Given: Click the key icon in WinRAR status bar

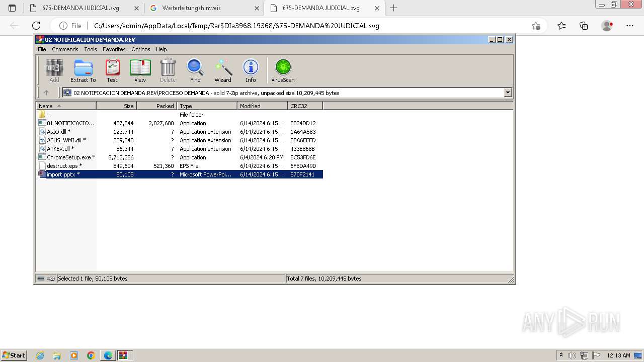Looking at the screenshot, I should click(51, 279).
